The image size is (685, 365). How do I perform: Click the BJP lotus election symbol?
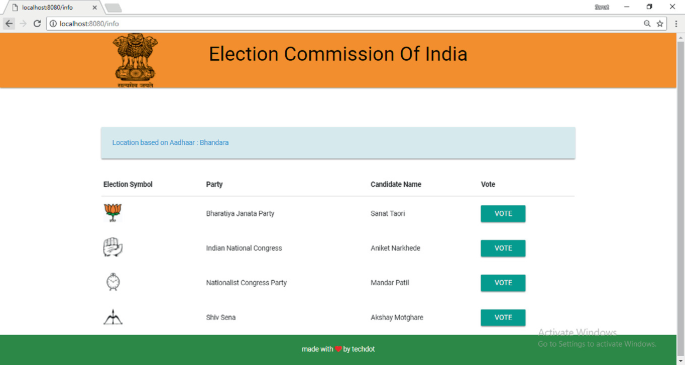tap(113, 213)
